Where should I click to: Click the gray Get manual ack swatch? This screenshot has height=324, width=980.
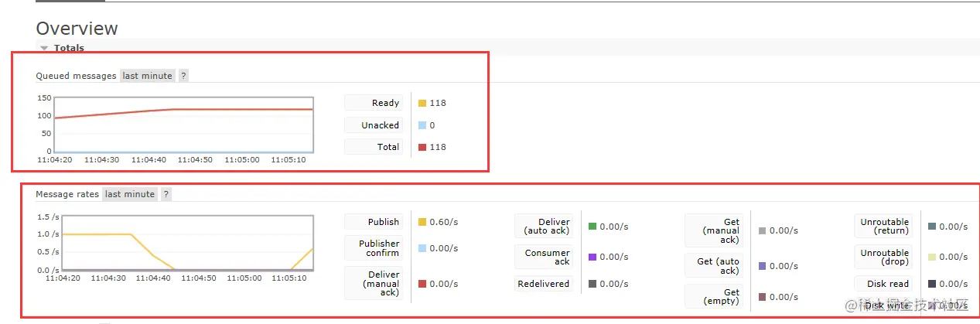point(763,230)
